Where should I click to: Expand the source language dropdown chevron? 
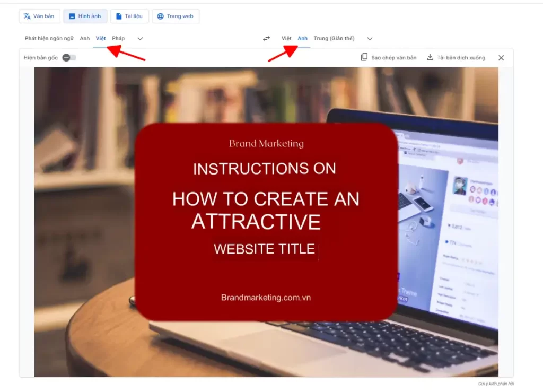coord(140,38)
